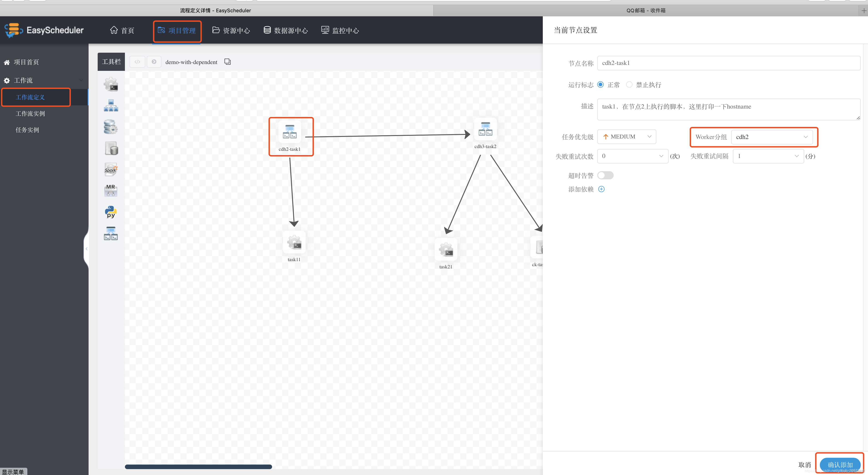The width and height of the screenshot is (868, 475).
Task: Click the 取消 button
Action: pyautogui.click(x=804, y=465)
